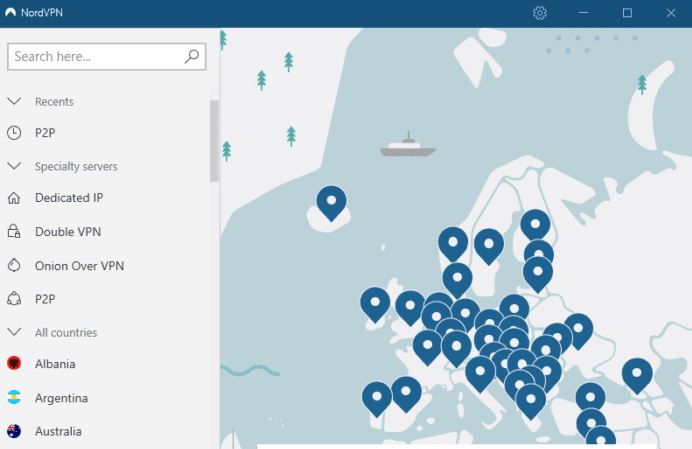This screenshot has height=449, width=692.
Task: Select the Italy map pin
Action: 480,374
